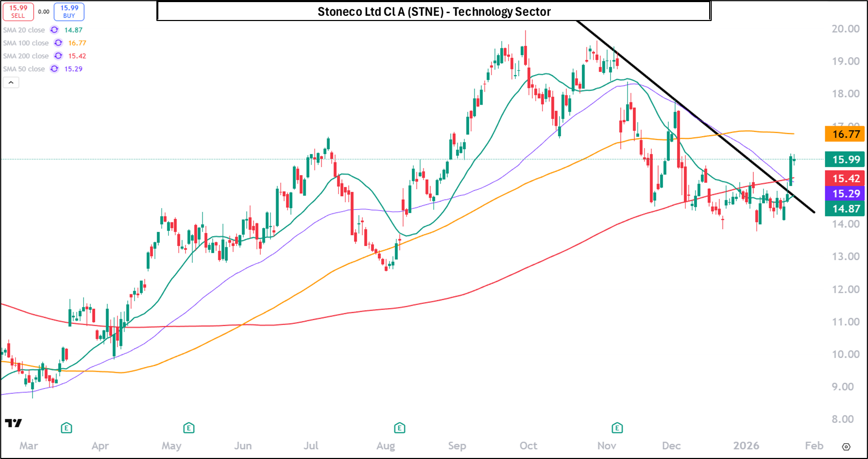Click the Feb label on the time axis
The image size is (868, 459).
click(814, 446)
